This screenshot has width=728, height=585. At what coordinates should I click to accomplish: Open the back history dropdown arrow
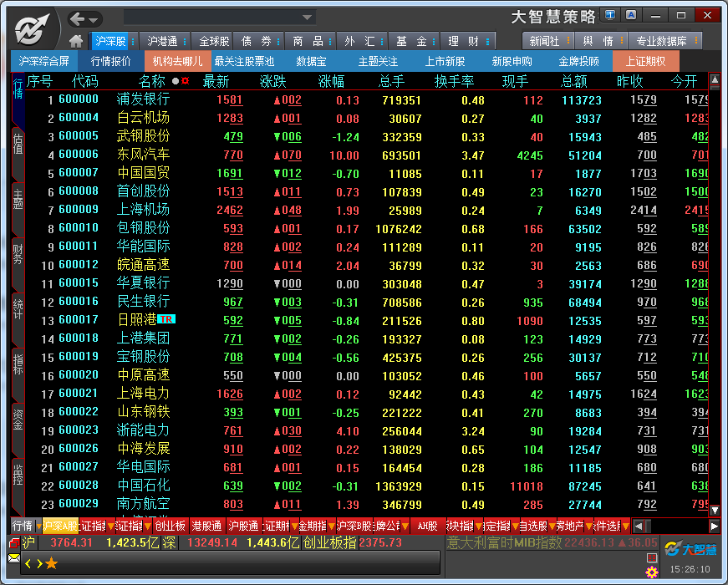(94, 20)
